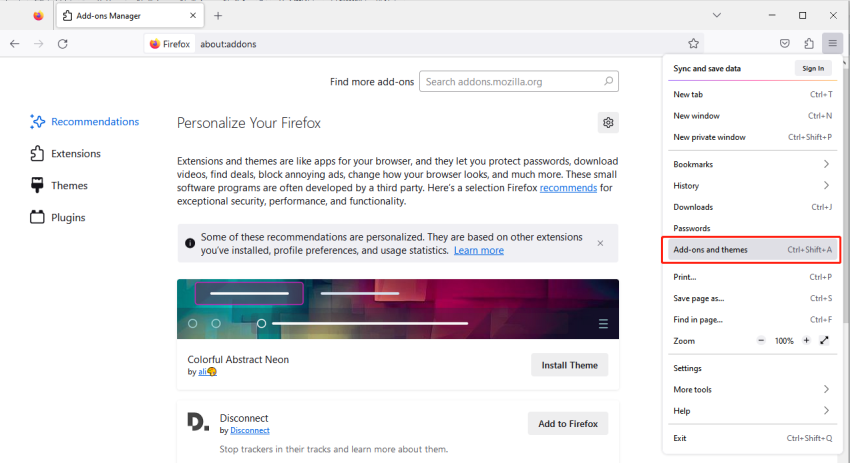
Task: Bookmark this page with star icon
Action: [693, 44]
